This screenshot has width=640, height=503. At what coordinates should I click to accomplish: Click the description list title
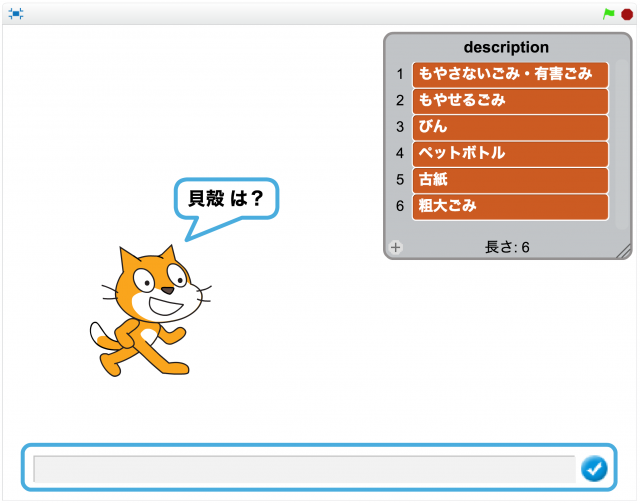point(506,47)
